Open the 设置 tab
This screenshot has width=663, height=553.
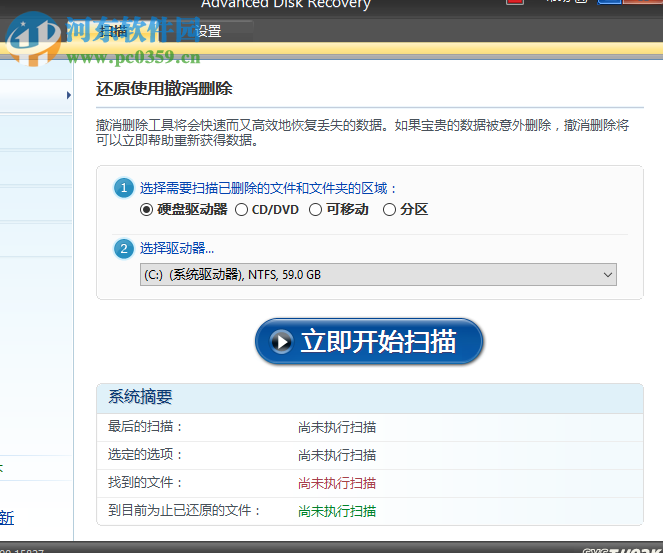point(207,31)
